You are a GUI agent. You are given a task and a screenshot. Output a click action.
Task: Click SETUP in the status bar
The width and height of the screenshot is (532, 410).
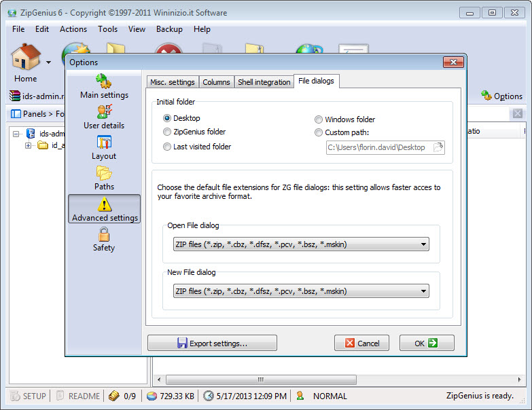29,396
